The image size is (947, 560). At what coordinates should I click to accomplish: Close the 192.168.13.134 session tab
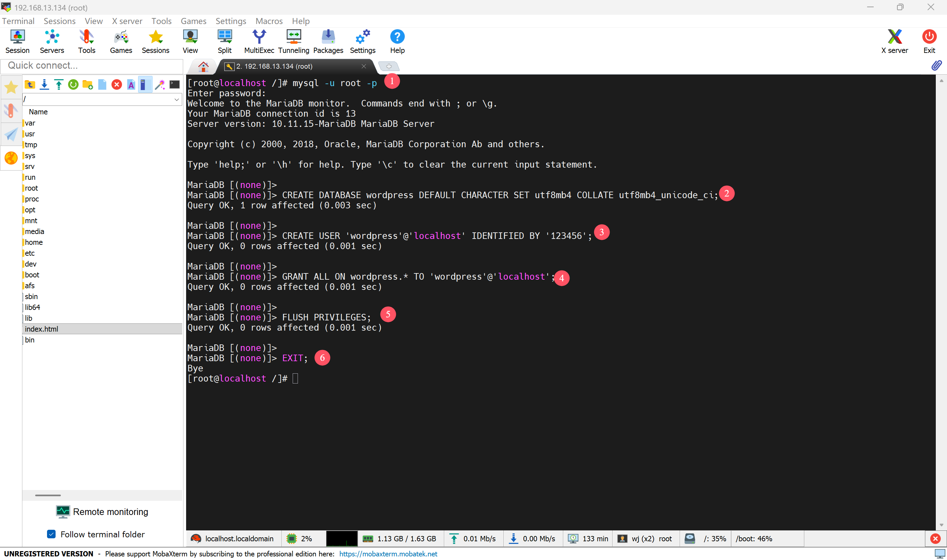(363, 66)
